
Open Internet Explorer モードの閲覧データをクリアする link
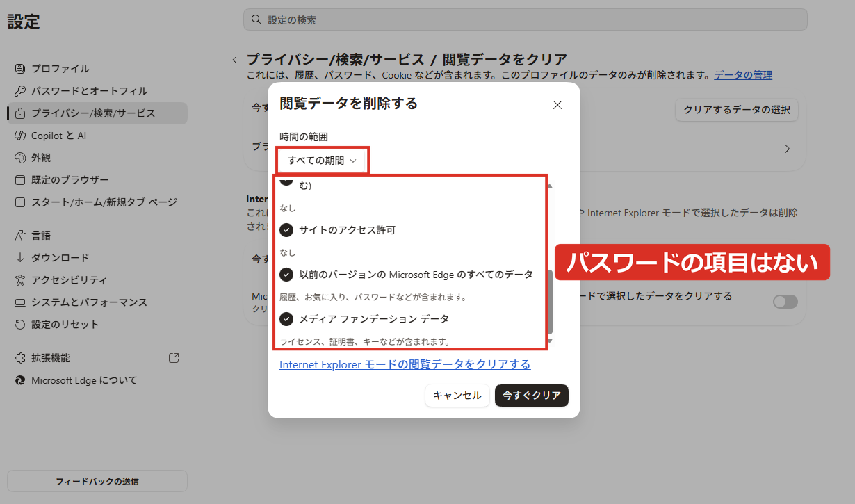click(405, 364)
